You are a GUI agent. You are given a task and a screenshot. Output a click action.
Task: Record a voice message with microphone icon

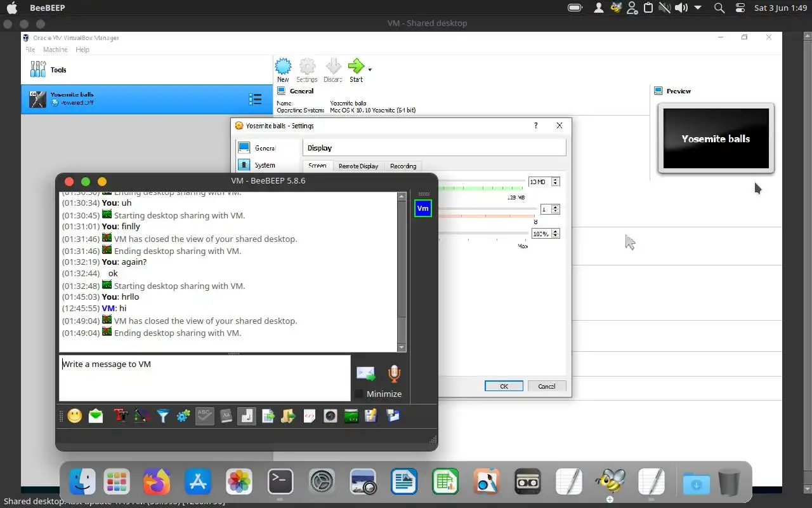click(394, 374)
